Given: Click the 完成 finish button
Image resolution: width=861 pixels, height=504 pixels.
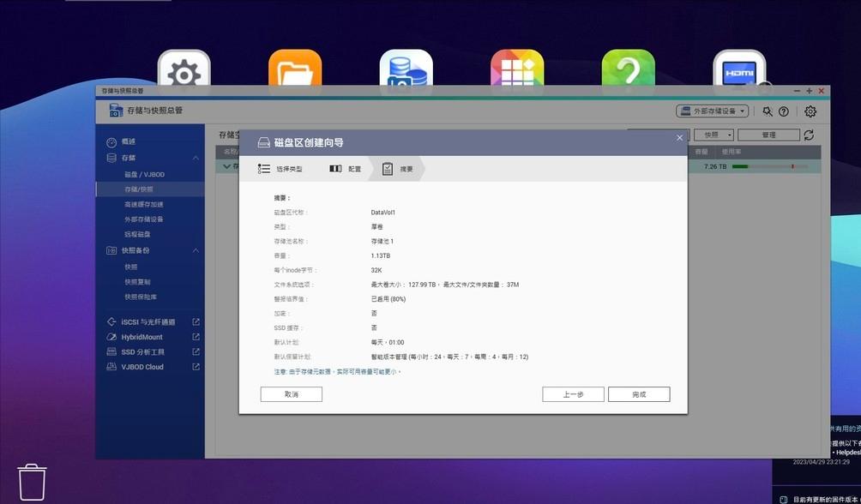Looking at the screenshot, I should pyautogui.click(x=639, y=393).
